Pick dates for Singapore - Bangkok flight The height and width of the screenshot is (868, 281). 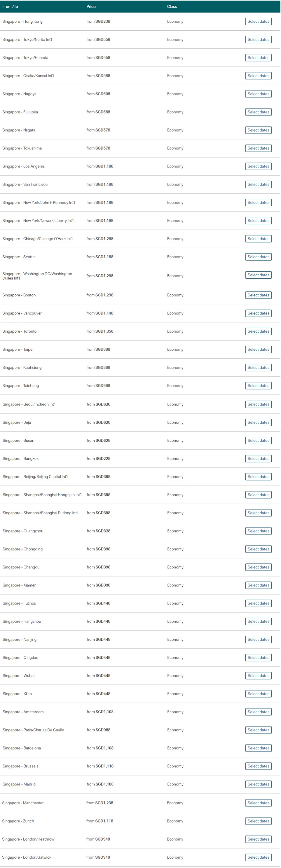[x=258, y=459]
